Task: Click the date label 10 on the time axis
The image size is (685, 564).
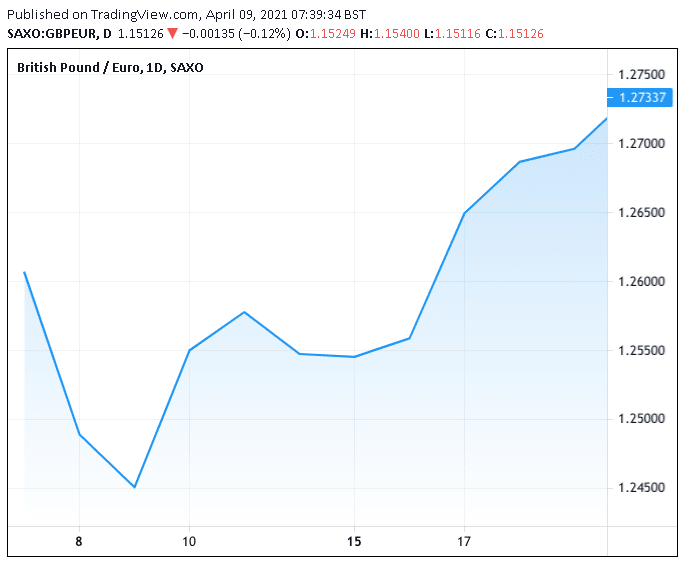Action: coord(189,541)
